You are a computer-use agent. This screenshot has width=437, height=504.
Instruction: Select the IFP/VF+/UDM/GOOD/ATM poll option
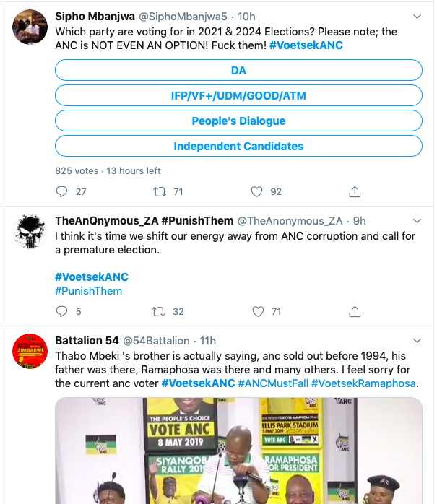(x=238, y=95)
